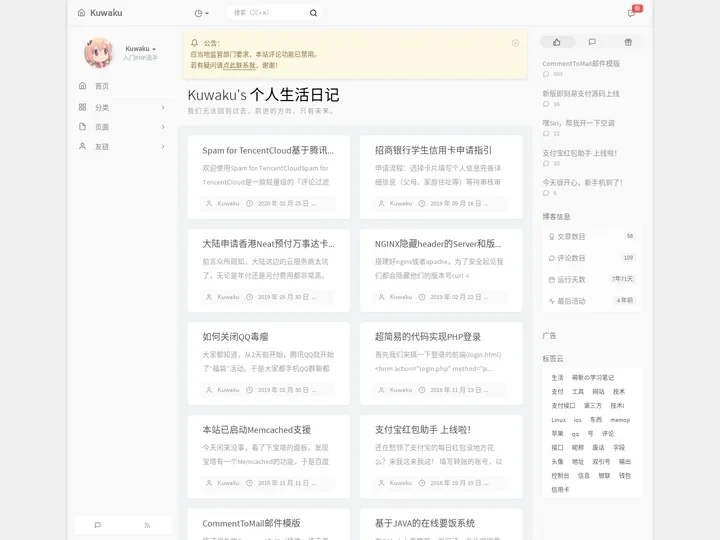The width and height of the screenshot is (720, 540).
Task: Select the 钱包 tag
Action: 624,476
